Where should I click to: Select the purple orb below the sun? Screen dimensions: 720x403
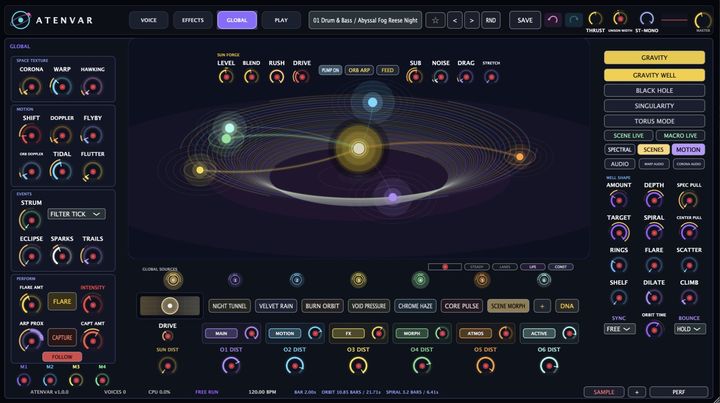point(393,197)
